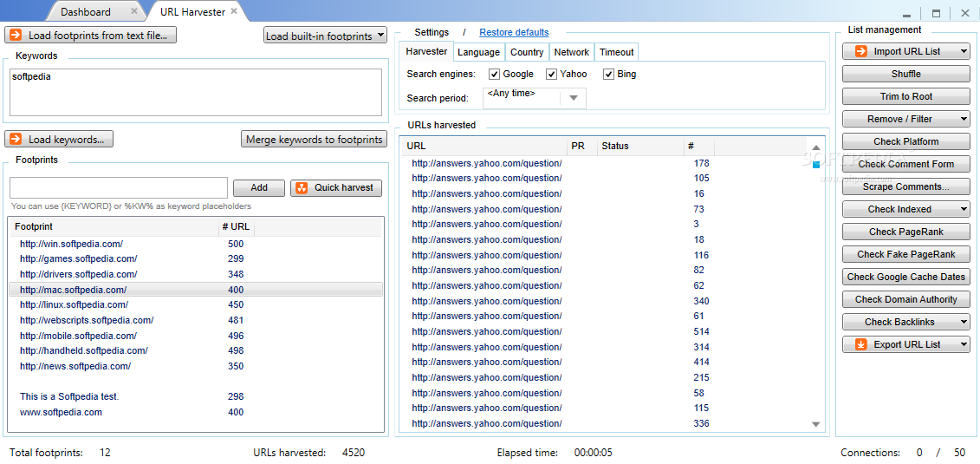Click Merge keywords to footprints button
Viewport: 980px width, 464px height.
(314, 140)
